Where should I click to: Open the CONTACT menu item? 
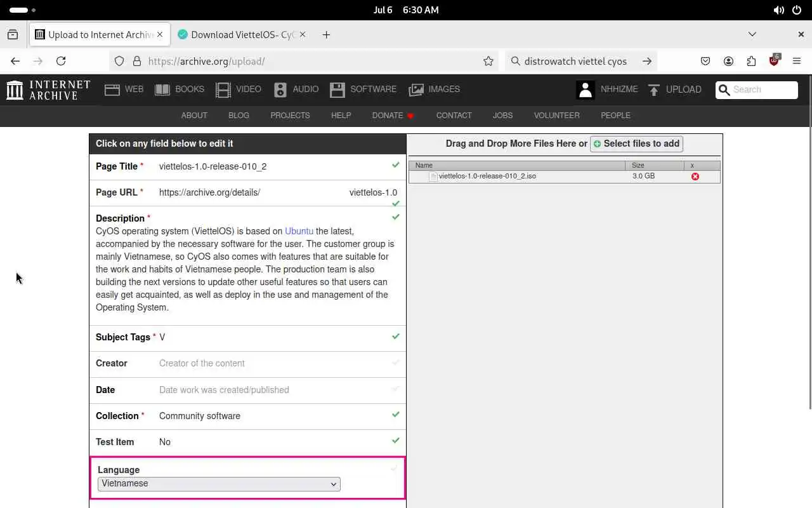pos(454,116)
